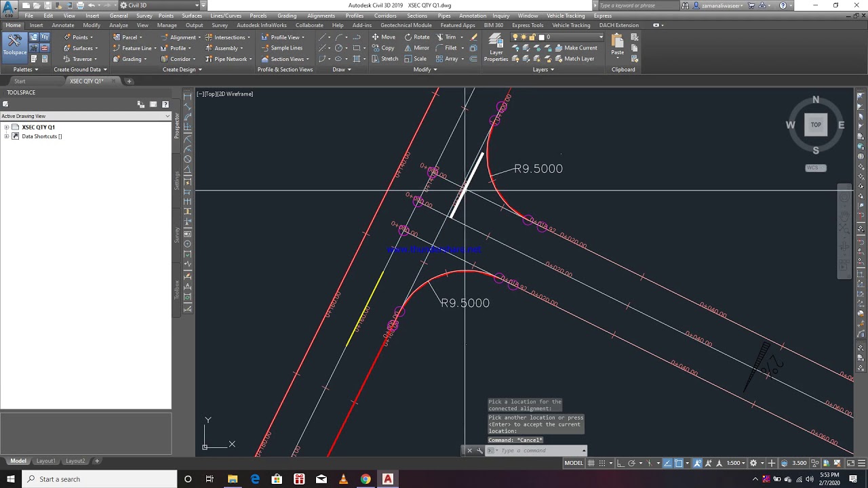Toggle 2D object snap in status bar

679,463
